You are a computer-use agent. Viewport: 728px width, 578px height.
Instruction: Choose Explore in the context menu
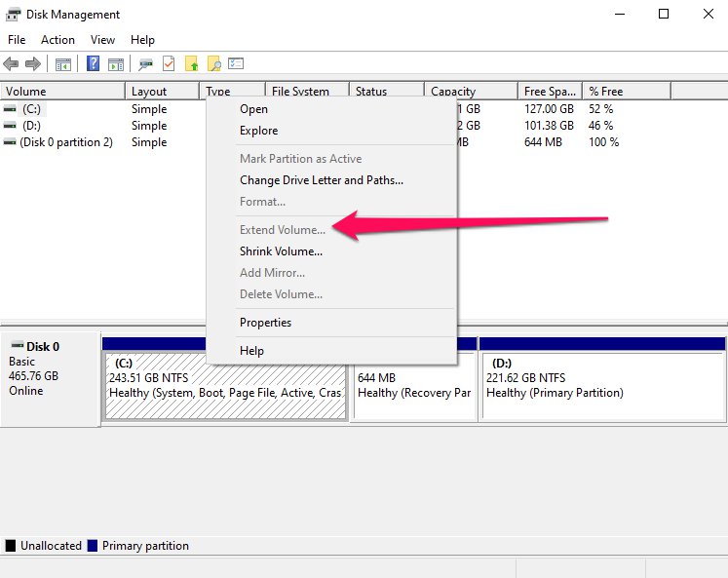[258, 131]
